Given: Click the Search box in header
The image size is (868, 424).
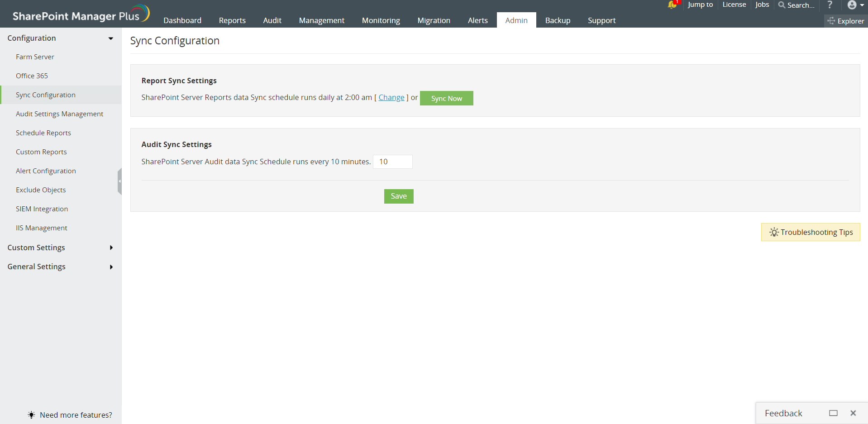Looking at the screenshot, I should [801, 5].
